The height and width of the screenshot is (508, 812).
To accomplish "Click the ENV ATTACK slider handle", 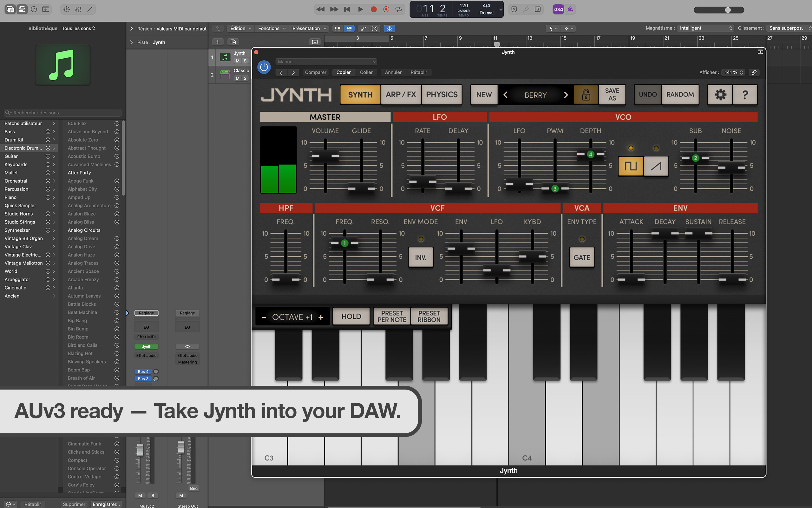I will (x=631, y=279).
